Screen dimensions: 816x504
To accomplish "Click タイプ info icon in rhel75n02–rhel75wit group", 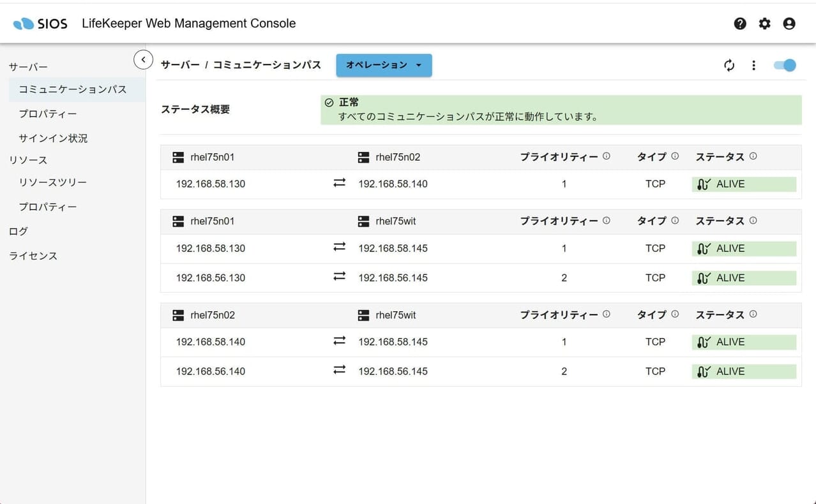I will 675,315.
